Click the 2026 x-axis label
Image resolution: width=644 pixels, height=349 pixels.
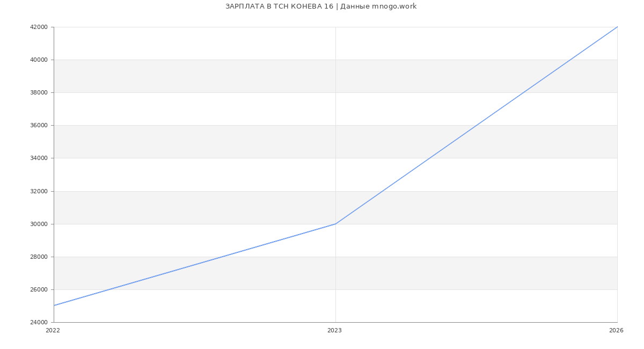(x=616, y=330)
